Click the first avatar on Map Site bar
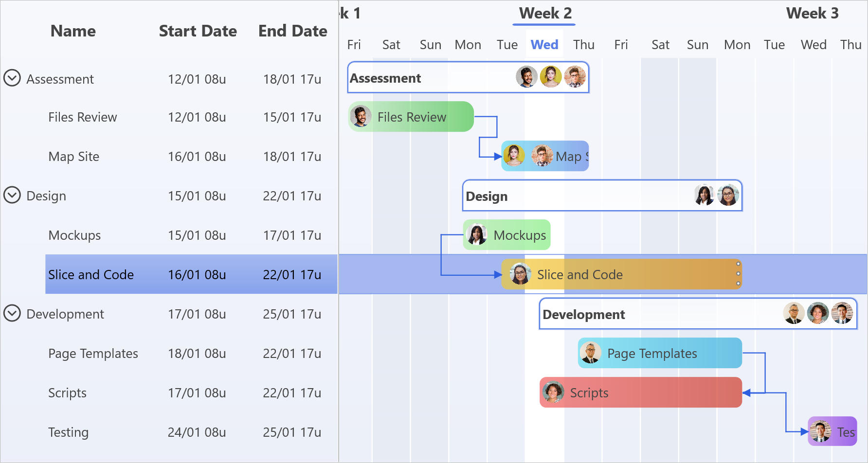The width and height of the screenshot is (868, 463). (514, 156)
